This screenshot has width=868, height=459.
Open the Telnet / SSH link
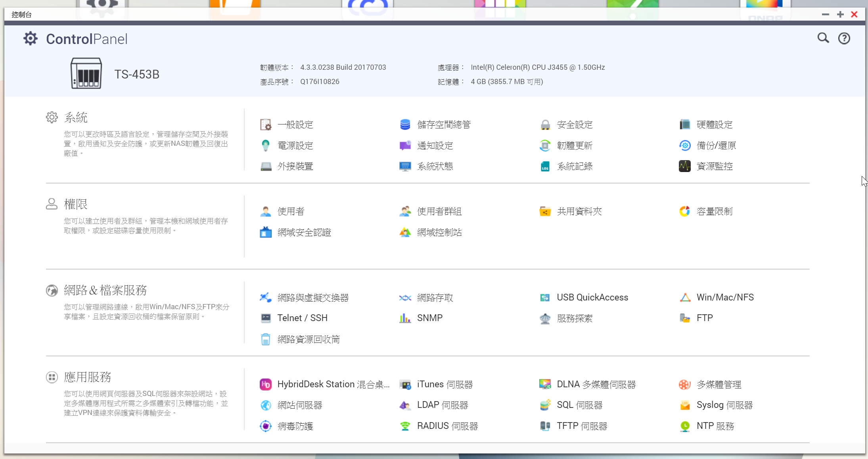pos(302,318)
